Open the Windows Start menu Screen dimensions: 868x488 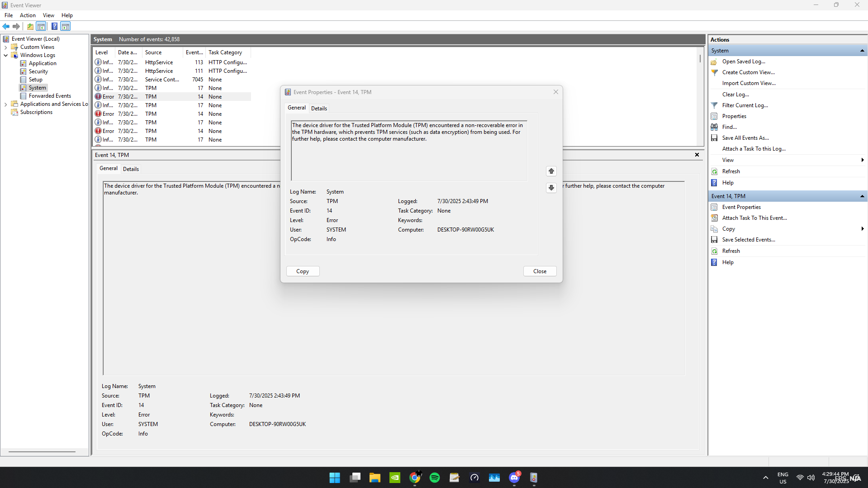click(x=335, y=478)
